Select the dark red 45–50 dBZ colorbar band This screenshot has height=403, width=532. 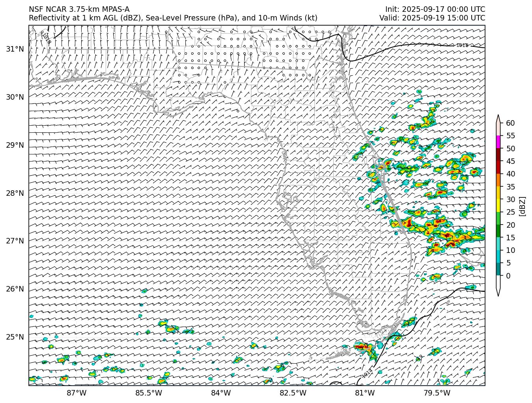pyautogui.click(x=498, y=155)
